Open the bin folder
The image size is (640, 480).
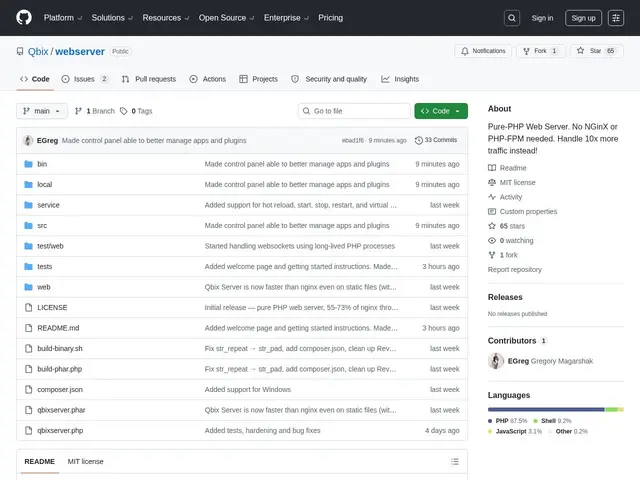42,164
